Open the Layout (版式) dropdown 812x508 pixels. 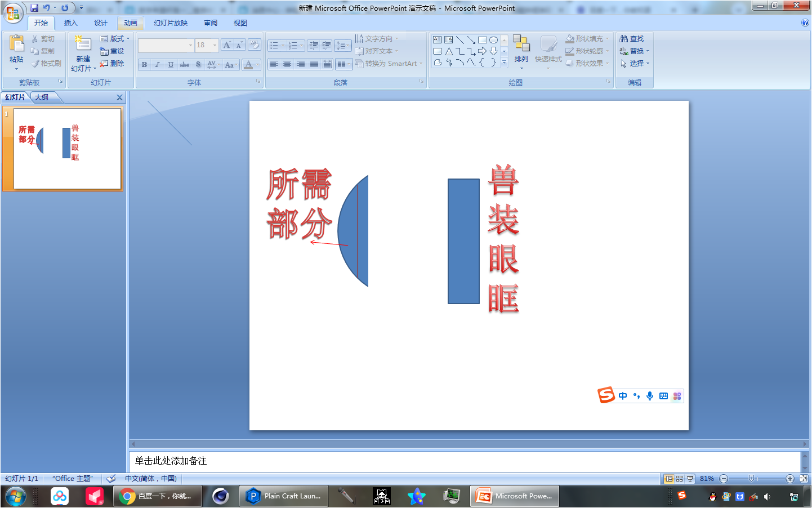pyautogui.click(x=115, y=39)
